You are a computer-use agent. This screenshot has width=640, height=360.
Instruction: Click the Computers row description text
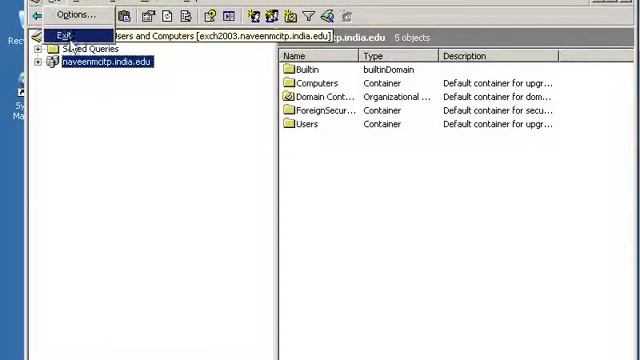point(498,83)
